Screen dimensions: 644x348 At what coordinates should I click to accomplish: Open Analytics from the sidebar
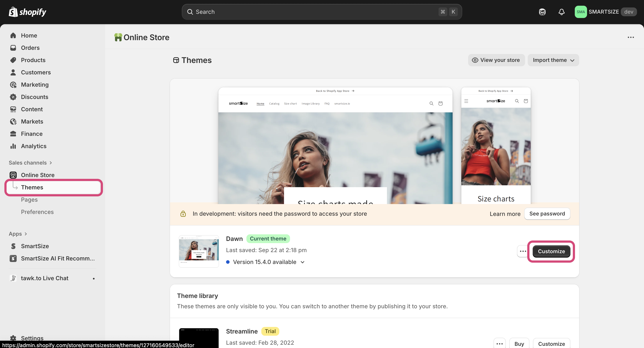pyautogui.click(x=34, y=146)
